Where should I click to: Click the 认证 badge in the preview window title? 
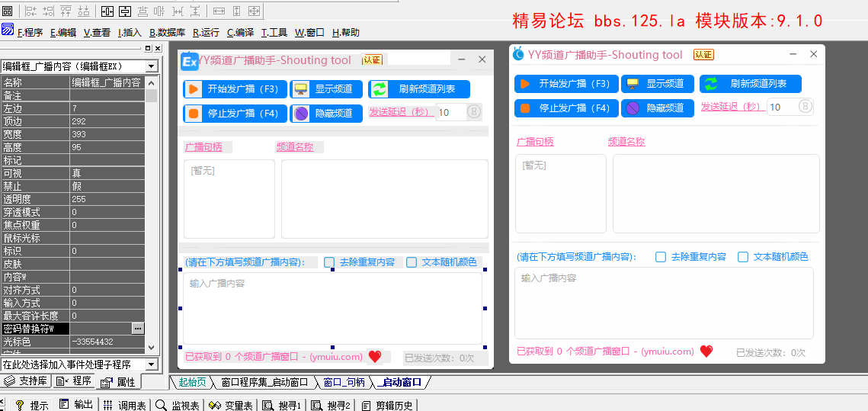pos(703,54)
